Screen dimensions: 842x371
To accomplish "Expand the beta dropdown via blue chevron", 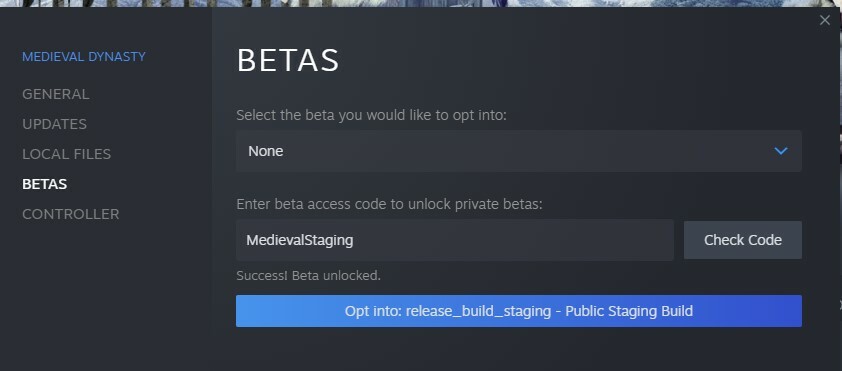I will coord(781,151).
